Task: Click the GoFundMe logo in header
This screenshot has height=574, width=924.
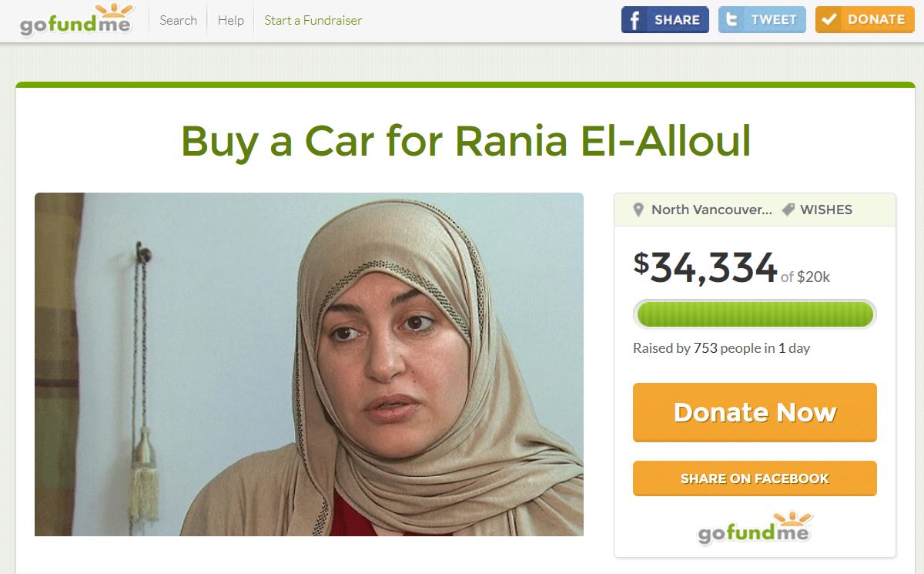Action: tap(76, 20)
